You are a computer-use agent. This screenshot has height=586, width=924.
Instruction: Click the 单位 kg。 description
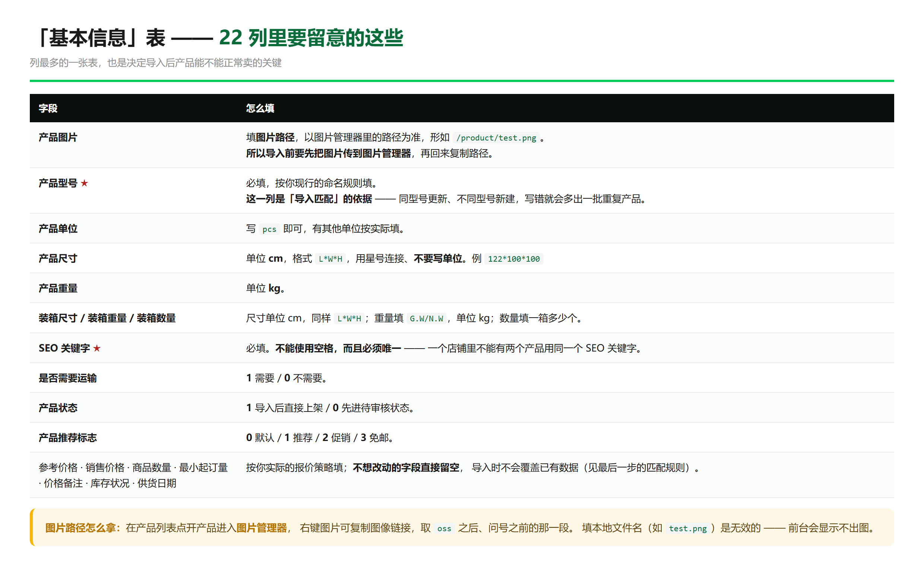tap(265, 288)
